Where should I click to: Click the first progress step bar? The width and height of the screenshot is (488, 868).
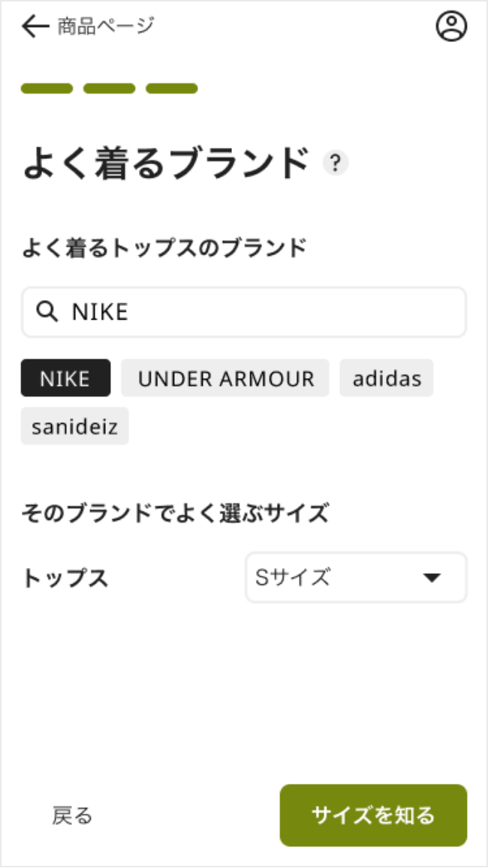coord(47,89)
